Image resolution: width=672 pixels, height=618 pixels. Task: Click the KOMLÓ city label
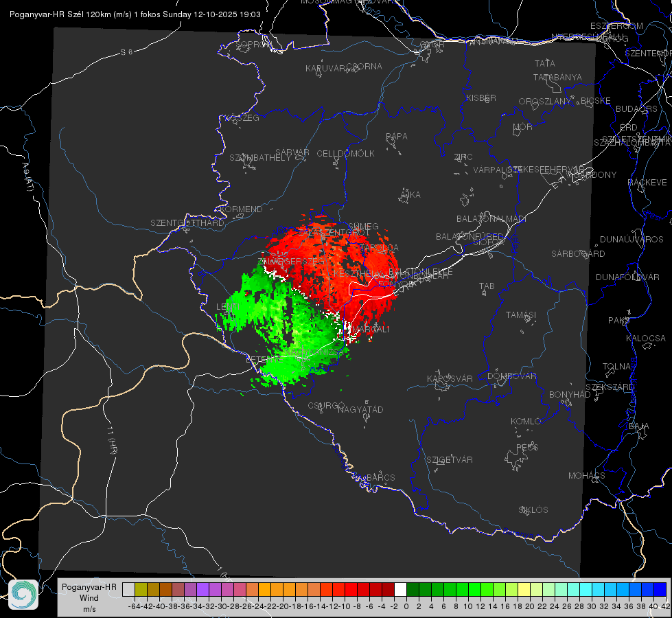[x=526, y=422]
